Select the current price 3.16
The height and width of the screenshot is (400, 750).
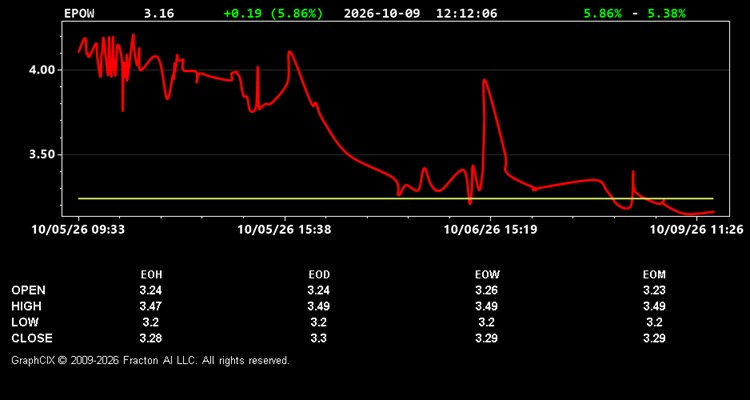[x=159, y=13]
